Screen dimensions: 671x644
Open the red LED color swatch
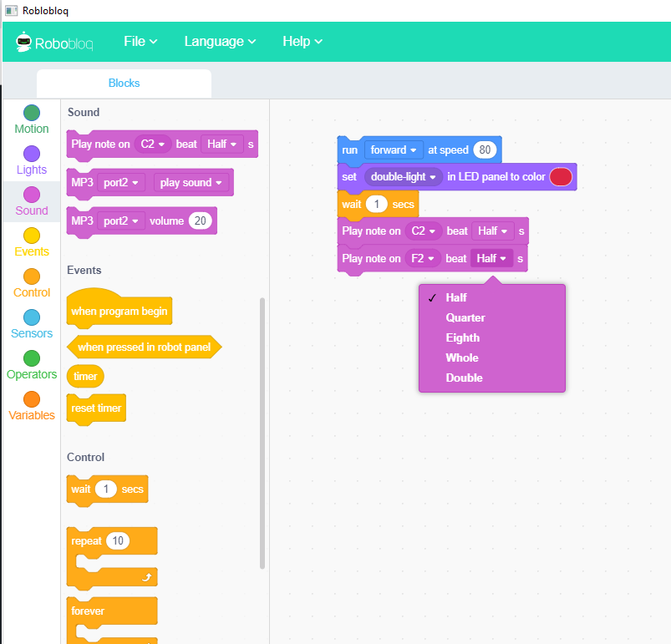click(x=561, y=177)
